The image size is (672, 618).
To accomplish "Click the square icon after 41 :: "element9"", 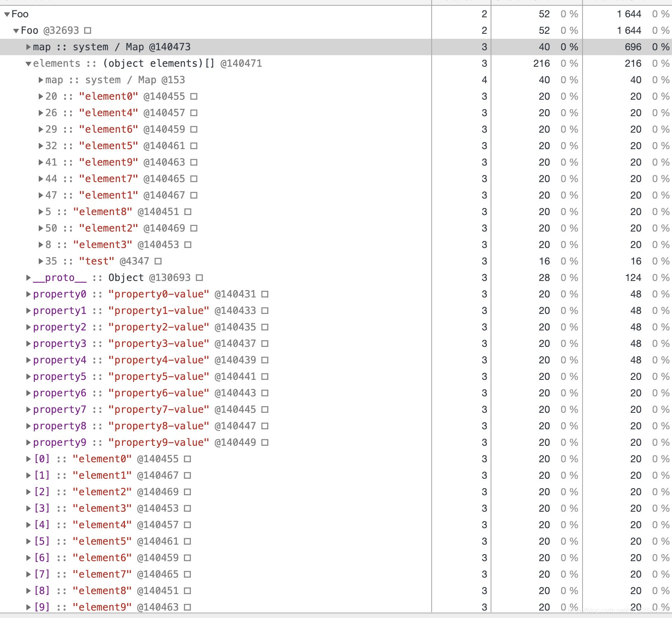I will [194, 162].
